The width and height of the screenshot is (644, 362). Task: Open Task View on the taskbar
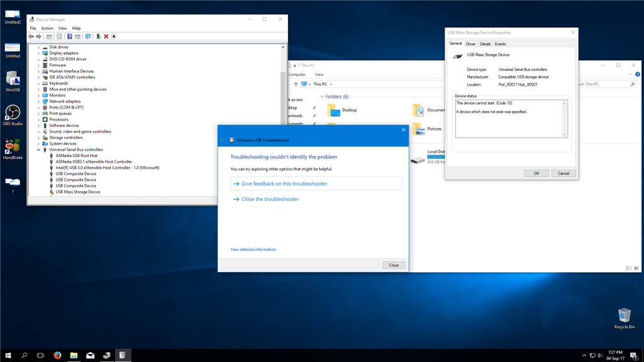point(40,356)
